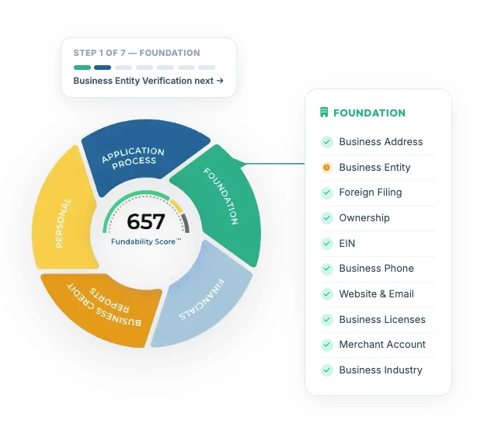Click the FOUNDATION panel heading text
Screen dimensions: 484x448
(x=369, y=113)
